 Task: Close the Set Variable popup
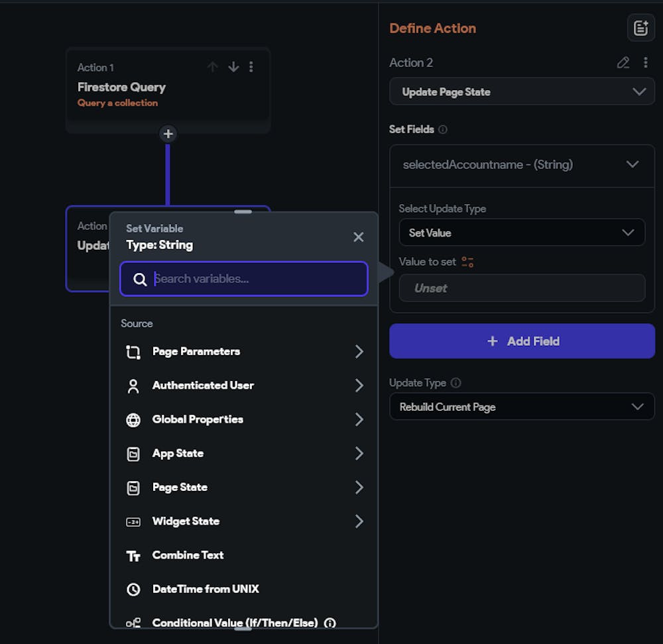point(359,237)
